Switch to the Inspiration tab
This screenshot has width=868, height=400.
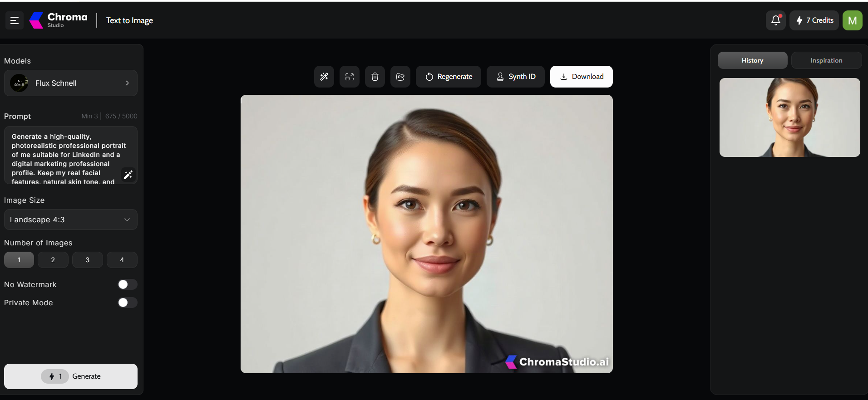826,60
